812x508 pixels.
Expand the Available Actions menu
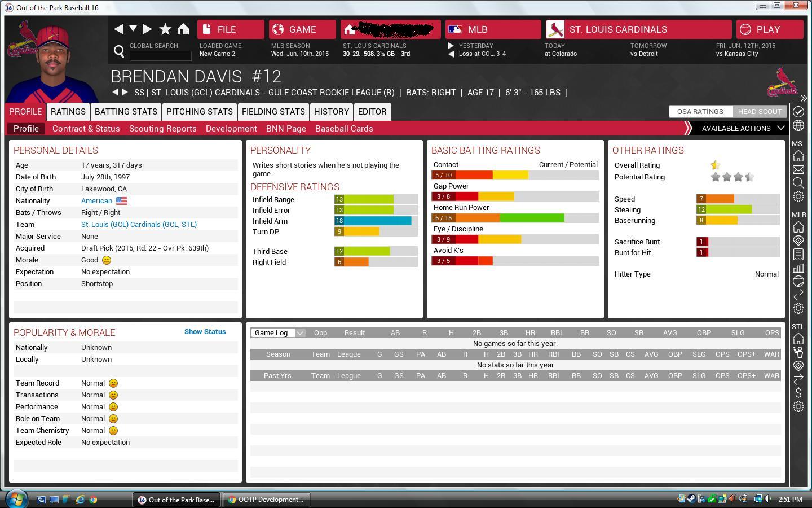pyautogui.click(x=742, y=129)
